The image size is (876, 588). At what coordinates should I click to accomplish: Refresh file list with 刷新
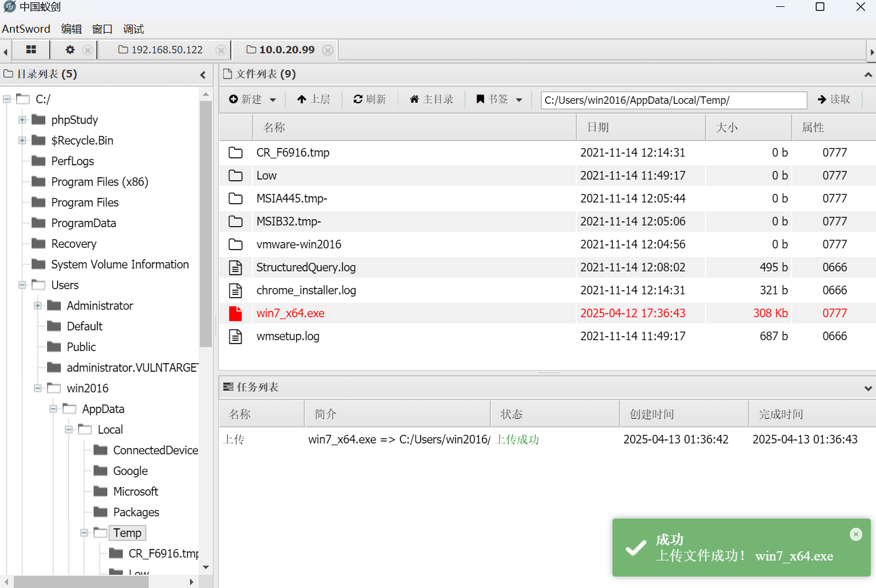tap(370, 99)
